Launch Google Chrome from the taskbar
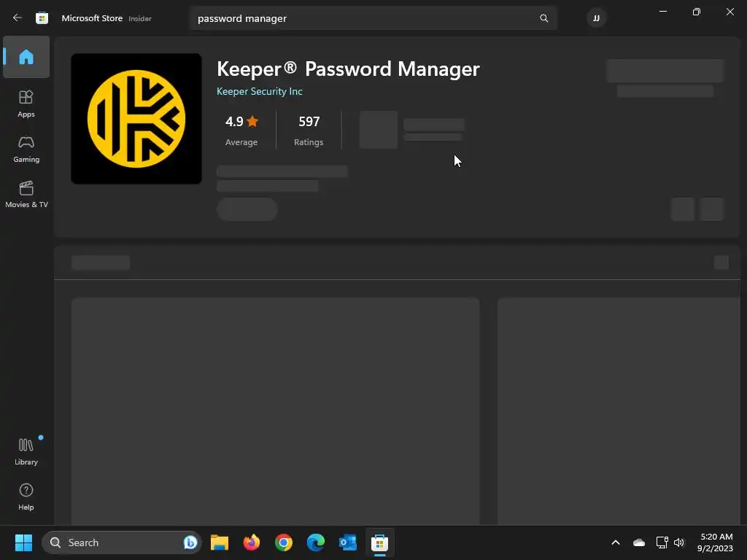The image size is (747, 560). click(x=284, y=542)
